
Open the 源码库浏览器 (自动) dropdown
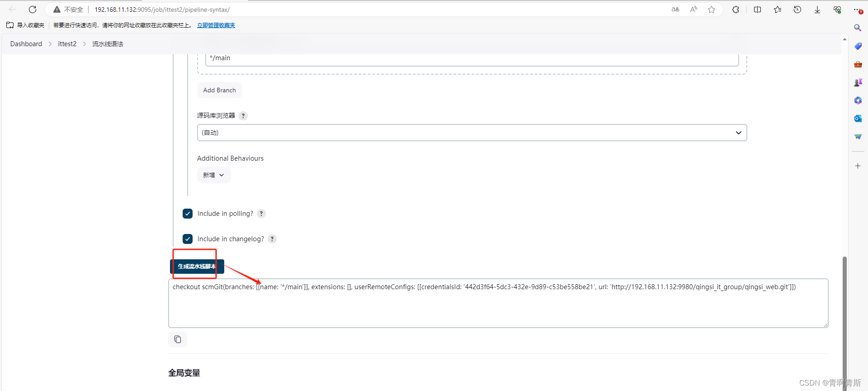tap(472, 133)
